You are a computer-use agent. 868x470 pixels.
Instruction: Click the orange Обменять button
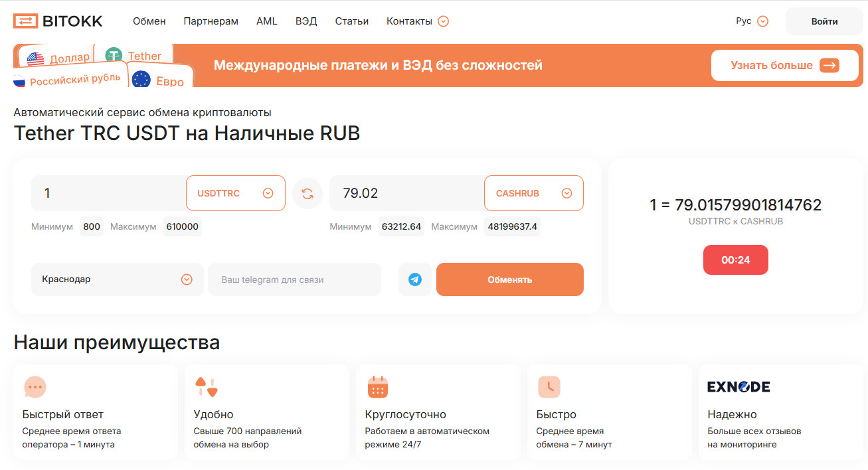coord(510,279)
